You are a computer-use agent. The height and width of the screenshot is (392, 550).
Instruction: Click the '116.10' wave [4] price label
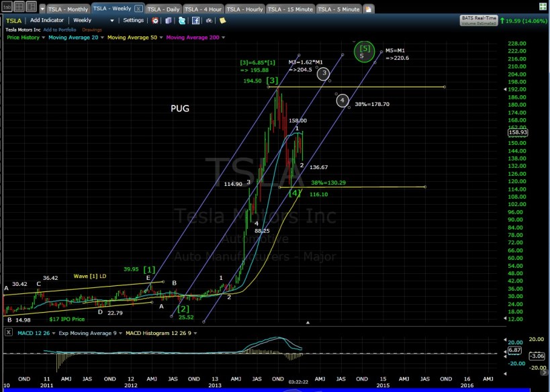318,194
